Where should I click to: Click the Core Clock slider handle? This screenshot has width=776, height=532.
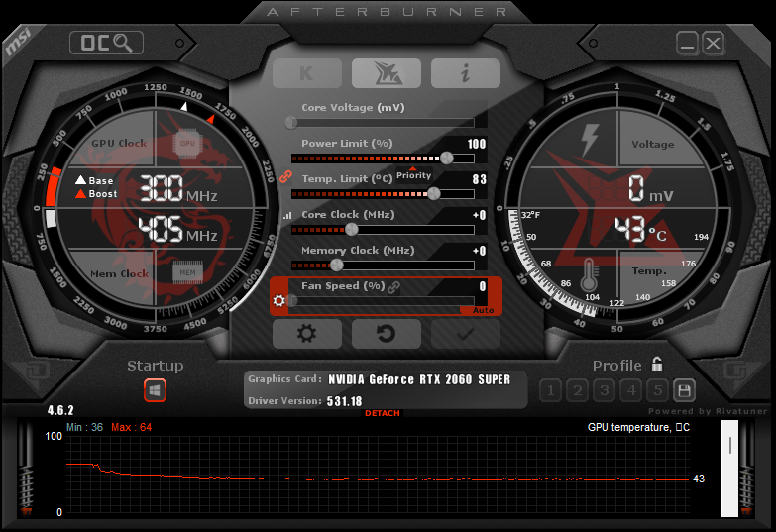[x=352, y=229]
